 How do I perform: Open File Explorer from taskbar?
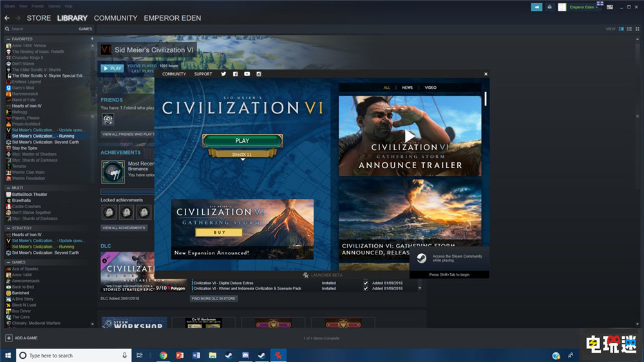point(213,356)
